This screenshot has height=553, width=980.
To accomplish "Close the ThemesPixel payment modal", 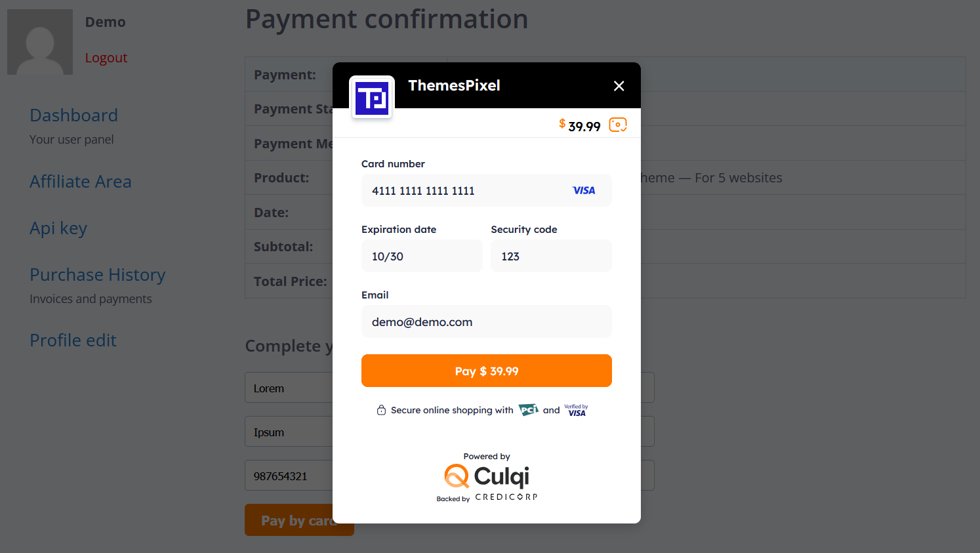I will pyautogui.click(x=619, y=86).
